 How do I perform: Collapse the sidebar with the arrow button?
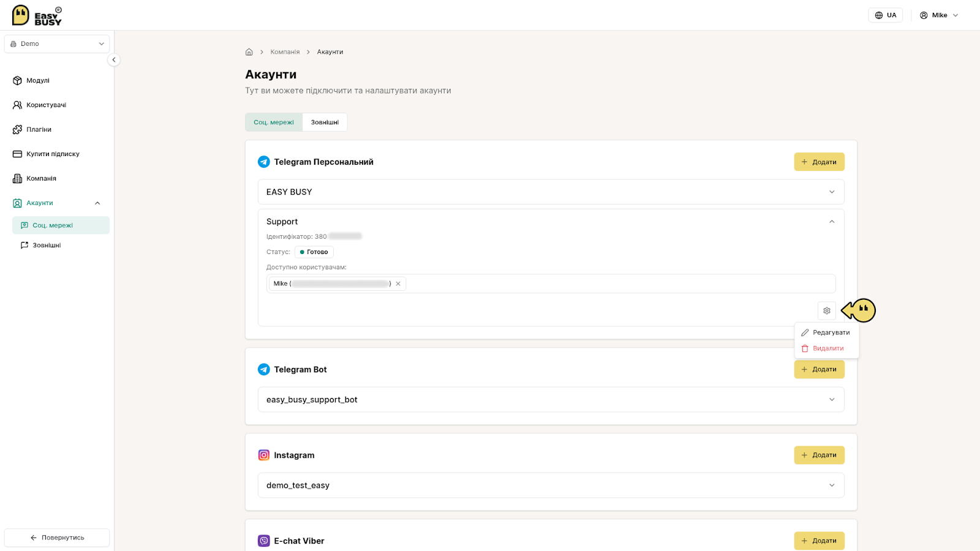click(x=113, y=60)
